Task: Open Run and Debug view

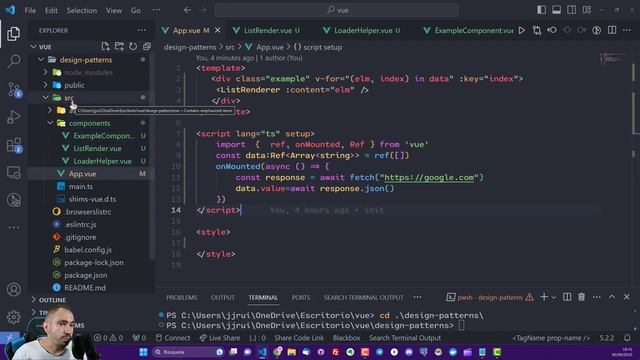Action: pyautogui.click(x=13, y=117)
